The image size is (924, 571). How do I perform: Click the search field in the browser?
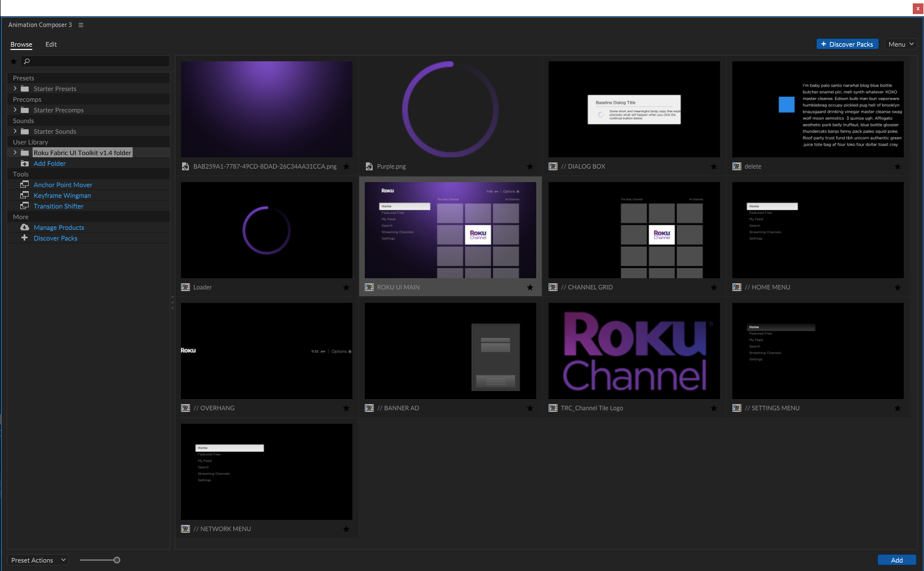coord(95,61)
